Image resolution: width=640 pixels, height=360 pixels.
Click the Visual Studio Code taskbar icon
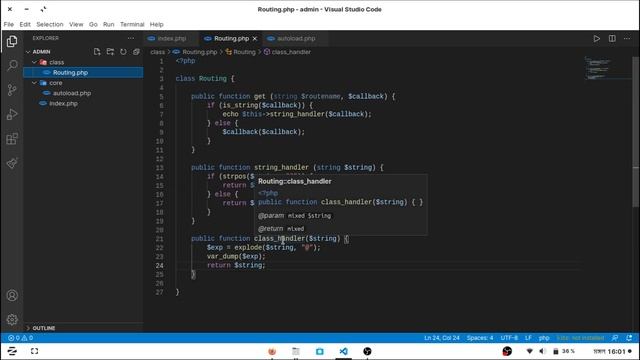[x=344, y=351]
